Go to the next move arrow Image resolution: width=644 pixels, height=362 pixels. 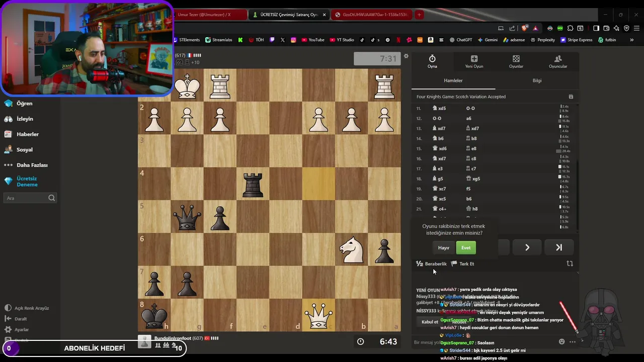[x=527, y=247]
